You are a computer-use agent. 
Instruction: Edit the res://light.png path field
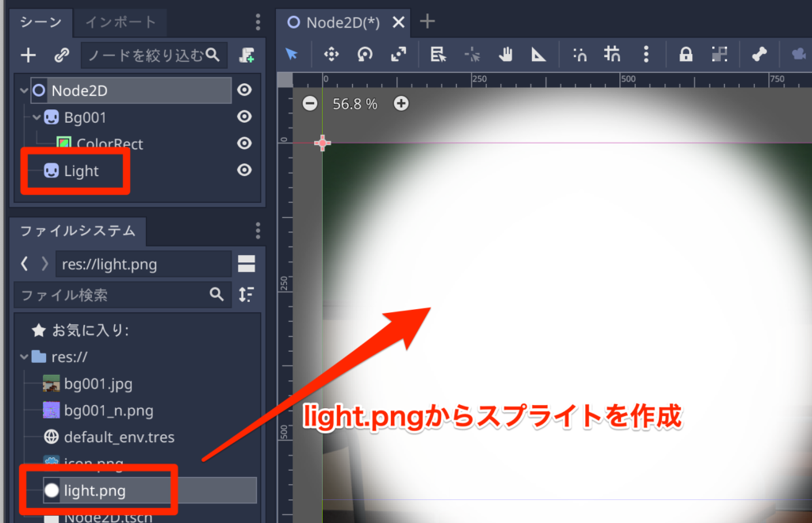[x=144, y=265]
